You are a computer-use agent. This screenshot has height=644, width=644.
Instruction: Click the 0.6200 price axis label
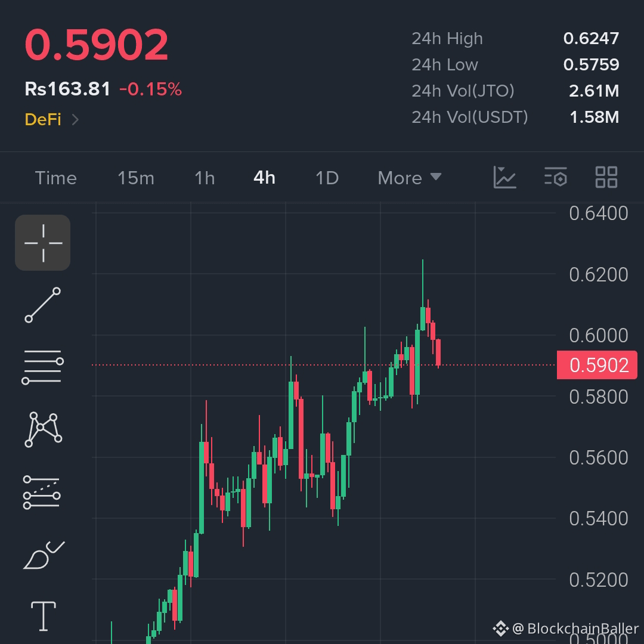[x=599, y=274]
